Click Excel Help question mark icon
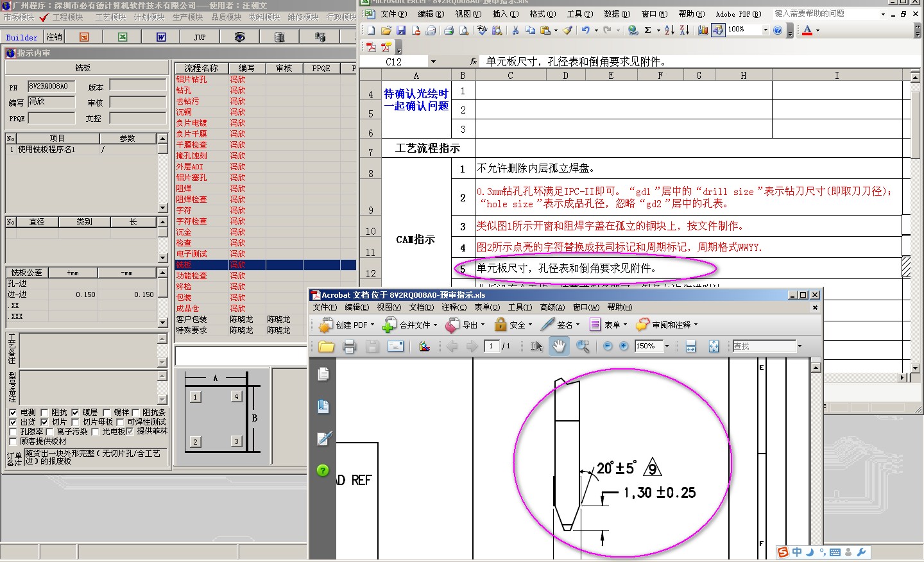This screenshot has height=562, width=924. click(778, 30)
